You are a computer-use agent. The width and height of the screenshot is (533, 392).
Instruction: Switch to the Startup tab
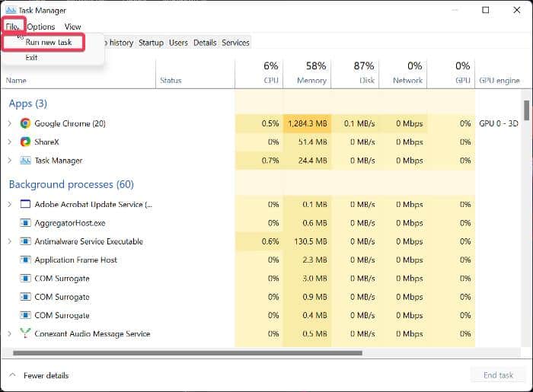(x=151, y=43)
